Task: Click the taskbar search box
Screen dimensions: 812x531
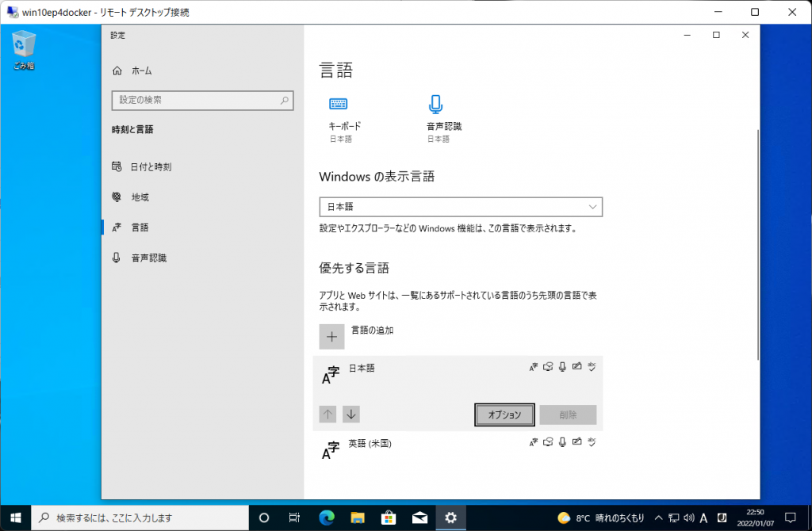Action: tap(140, 518)
